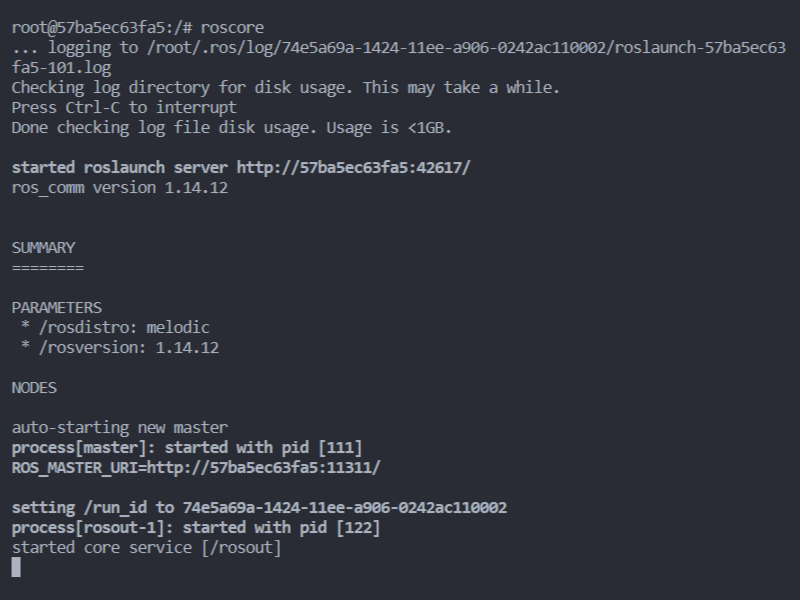
Task: Click the blinking terminal cursor block
Action: click(x=16, y=567)
